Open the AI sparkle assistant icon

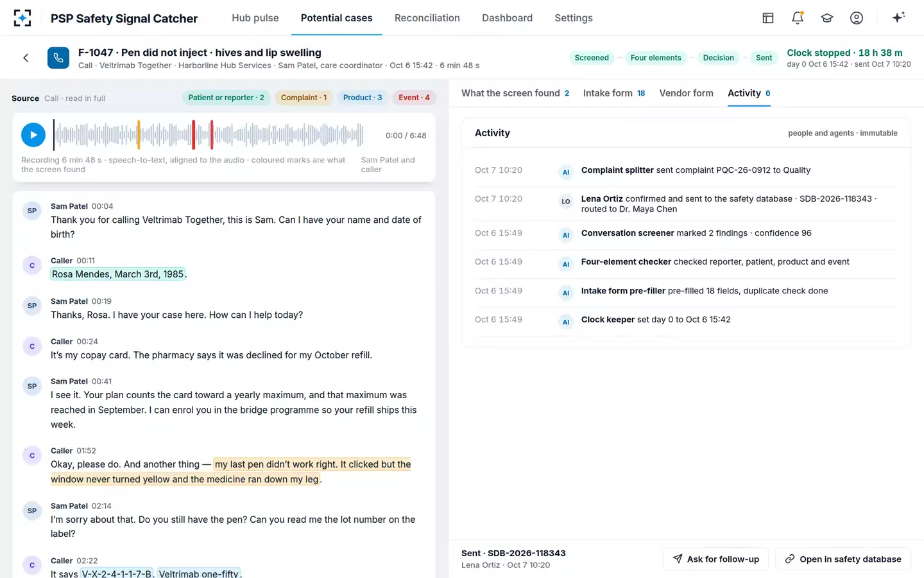[898, 18]
